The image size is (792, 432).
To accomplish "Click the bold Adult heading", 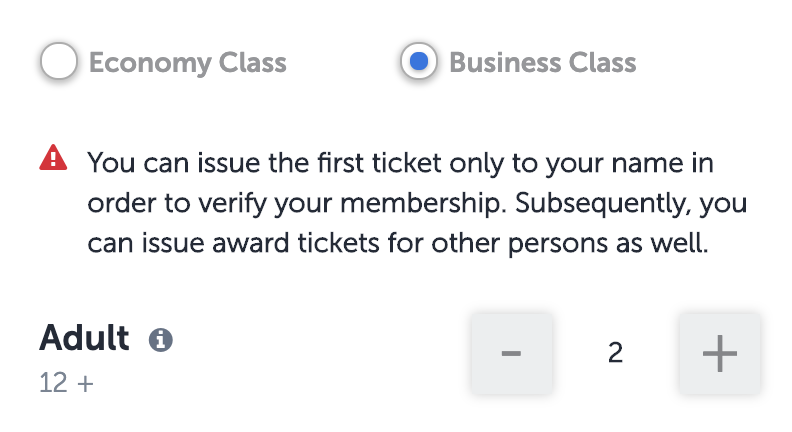I will [x=85, y=338].
